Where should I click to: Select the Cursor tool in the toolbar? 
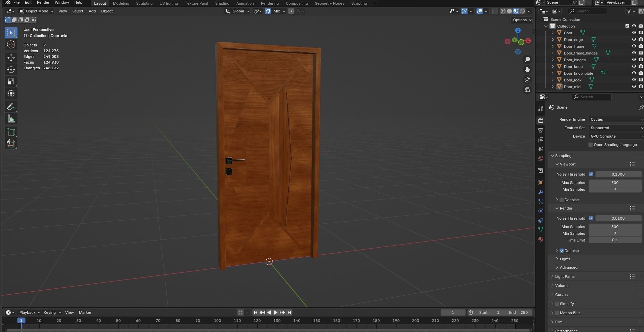11,45
